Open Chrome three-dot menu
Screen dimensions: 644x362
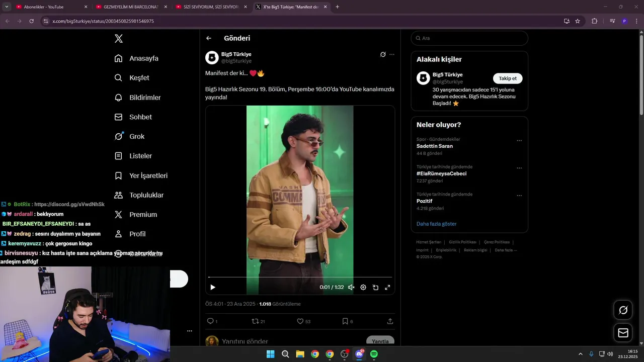click(x=636, y=21)
